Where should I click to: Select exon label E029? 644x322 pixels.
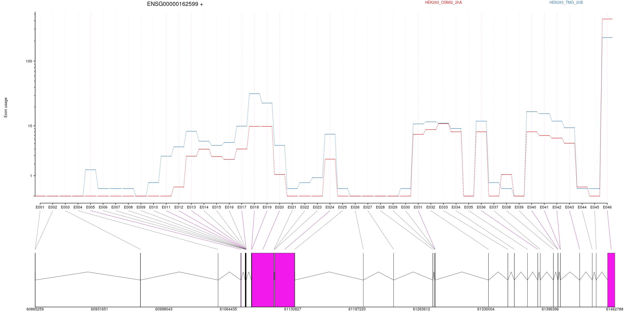pos(393,207)
